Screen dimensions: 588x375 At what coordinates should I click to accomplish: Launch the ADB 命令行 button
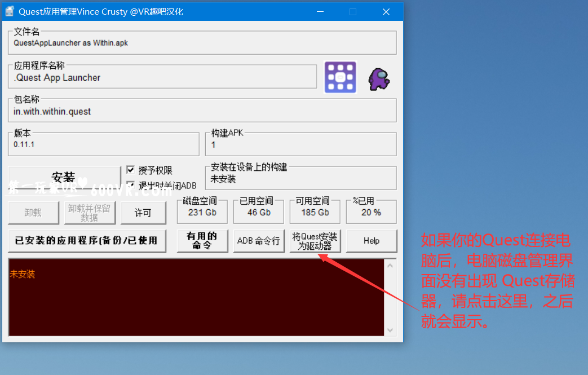(x=259, y=241)
